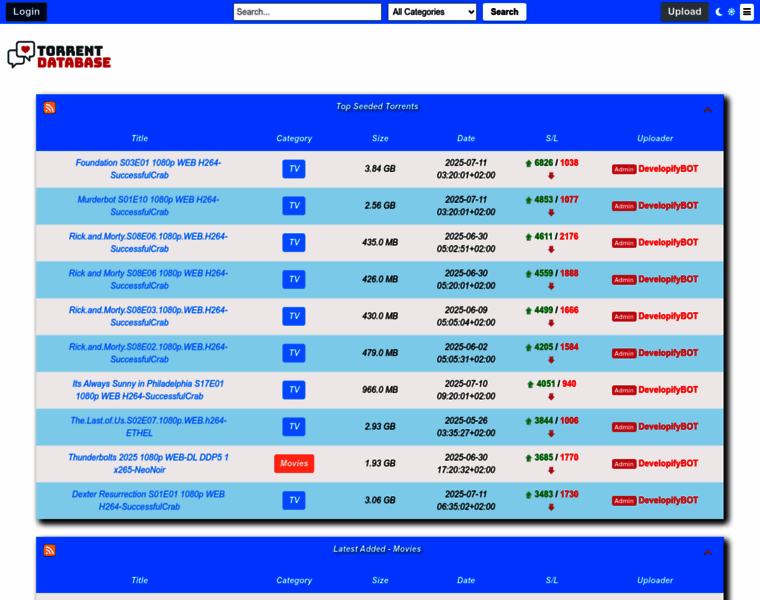This screenshot has height=600, width=760.
Task: Open the hamburger menu
Action: [747, 12]
